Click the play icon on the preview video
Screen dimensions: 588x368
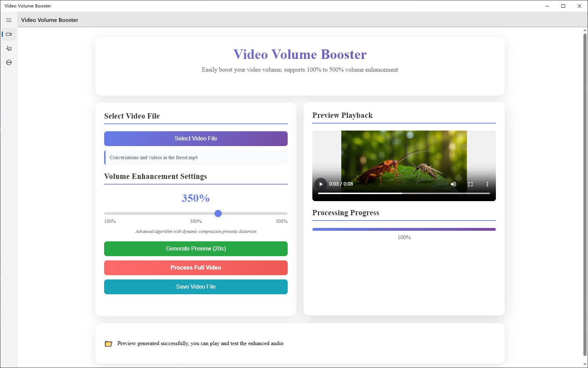(x=320, y=184)
